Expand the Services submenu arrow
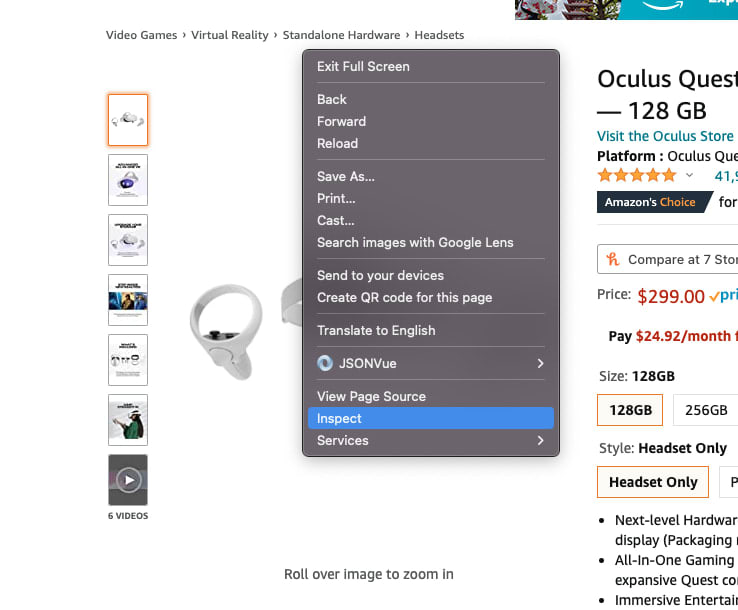This screenshot has width=738, height=610. click(540, 440)
